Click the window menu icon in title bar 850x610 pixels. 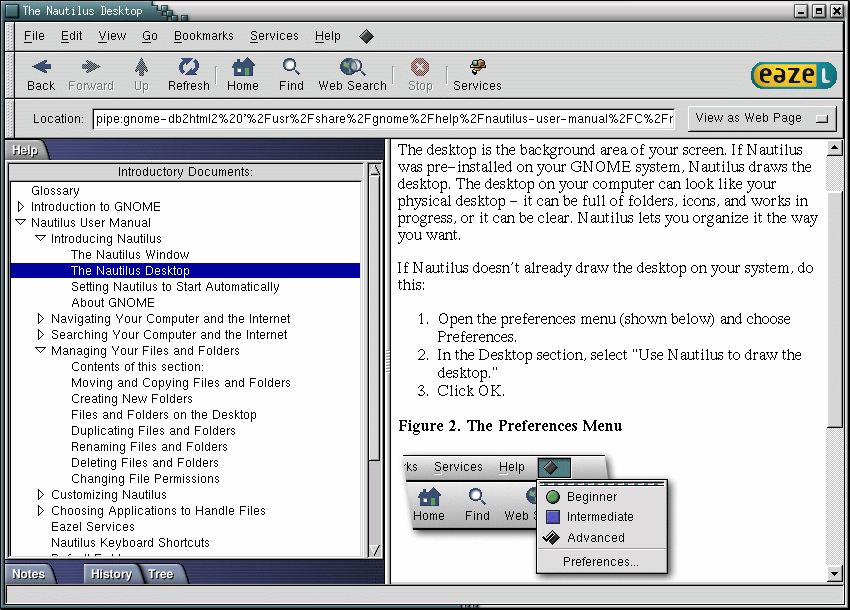(x=11, y=11)
